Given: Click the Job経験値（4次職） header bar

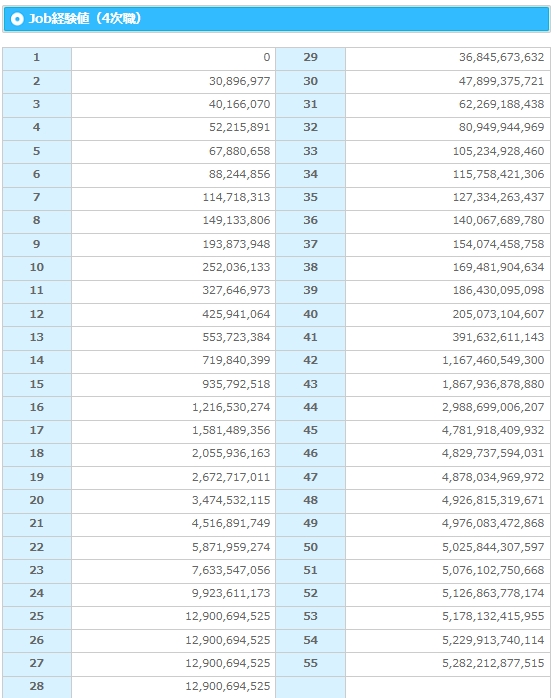Looking at the screenshot, I should (276, 19).
